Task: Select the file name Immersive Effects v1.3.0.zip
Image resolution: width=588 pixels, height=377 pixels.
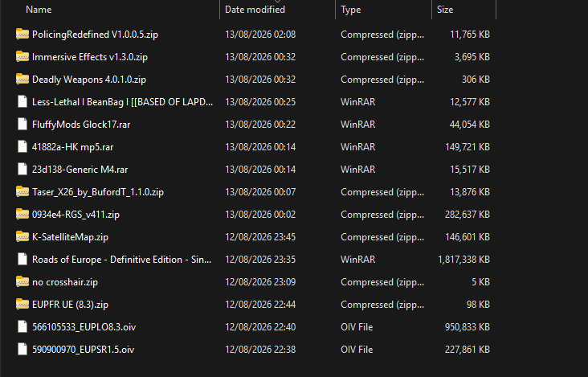Action: coord(90,57)
